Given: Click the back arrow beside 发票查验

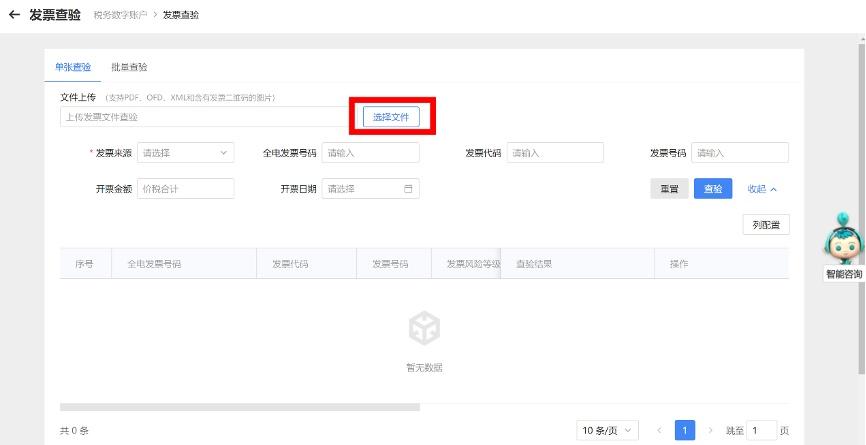Looking at the screenshot, I should 14,15.
